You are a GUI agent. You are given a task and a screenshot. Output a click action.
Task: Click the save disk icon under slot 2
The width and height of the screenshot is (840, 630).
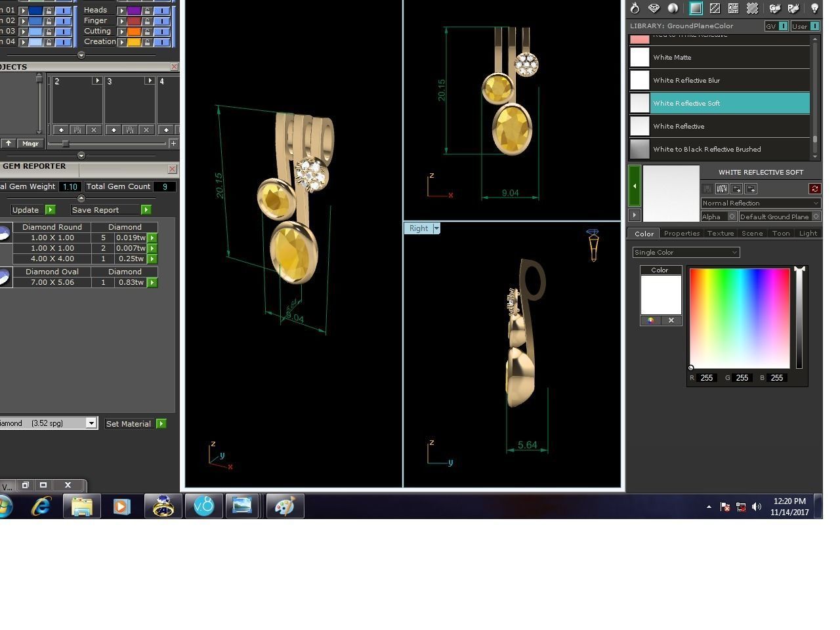pyautogui.click(x=77, y=130)
